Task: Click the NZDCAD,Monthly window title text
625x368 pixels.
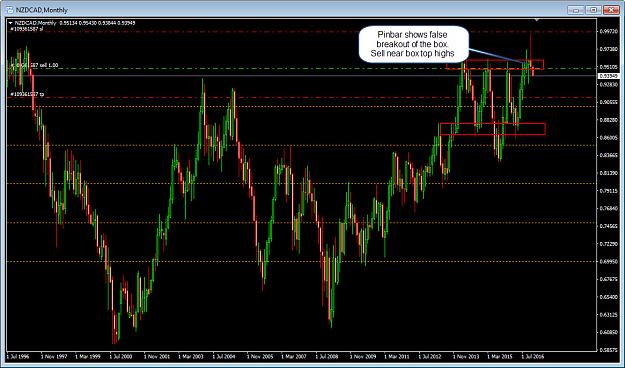Action: point(42,10)
